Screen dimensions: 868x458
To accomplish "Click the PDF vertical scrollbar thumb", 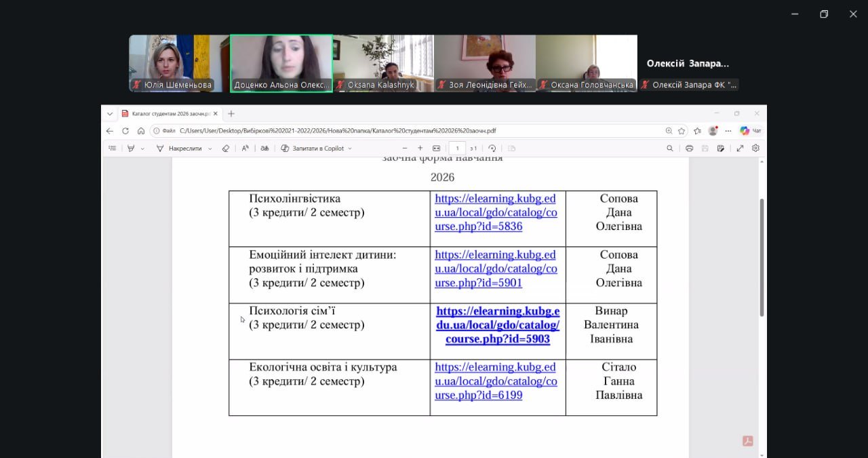I will point(762,257).
